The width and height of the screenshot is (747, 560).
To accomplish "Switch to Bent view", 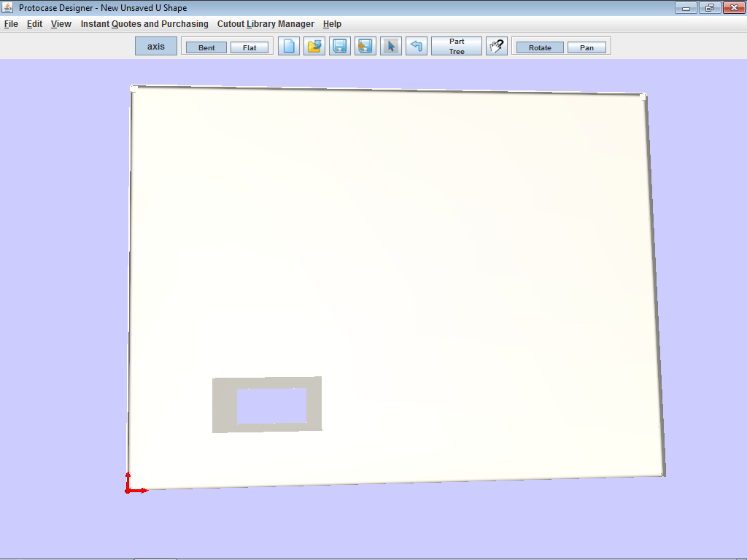I will coord(206,47).
